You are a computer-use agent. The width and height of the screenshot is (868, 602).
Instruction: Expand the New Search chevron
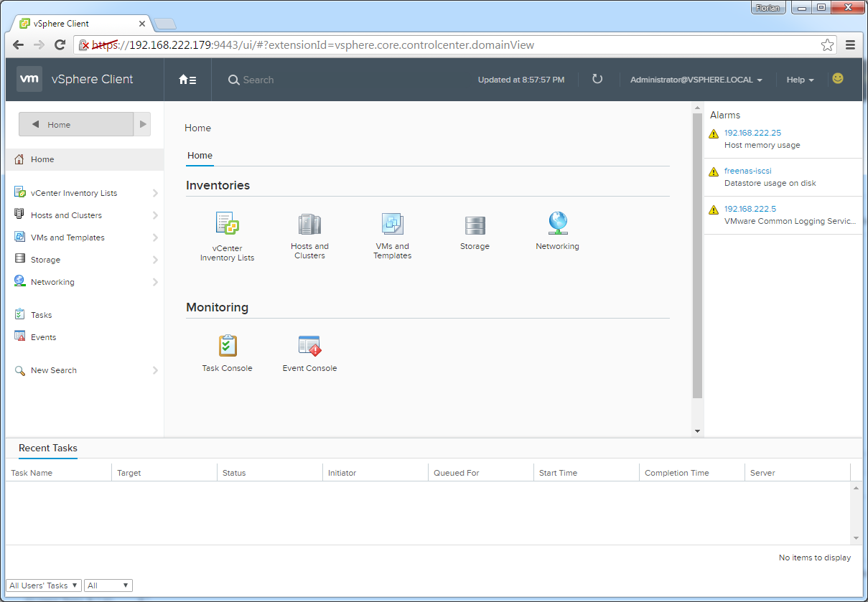pyautogui.click(x=155, y=370)
